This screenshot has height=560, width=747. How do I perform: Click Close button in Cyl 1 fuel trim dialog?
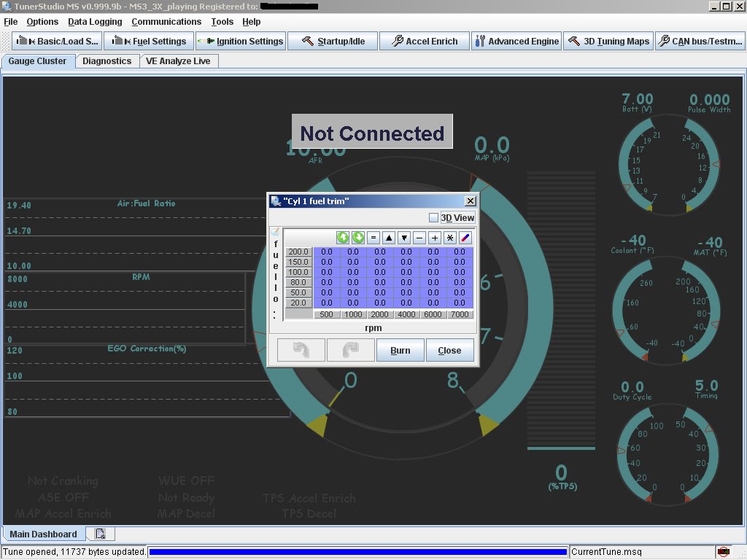tap(449, 350)
